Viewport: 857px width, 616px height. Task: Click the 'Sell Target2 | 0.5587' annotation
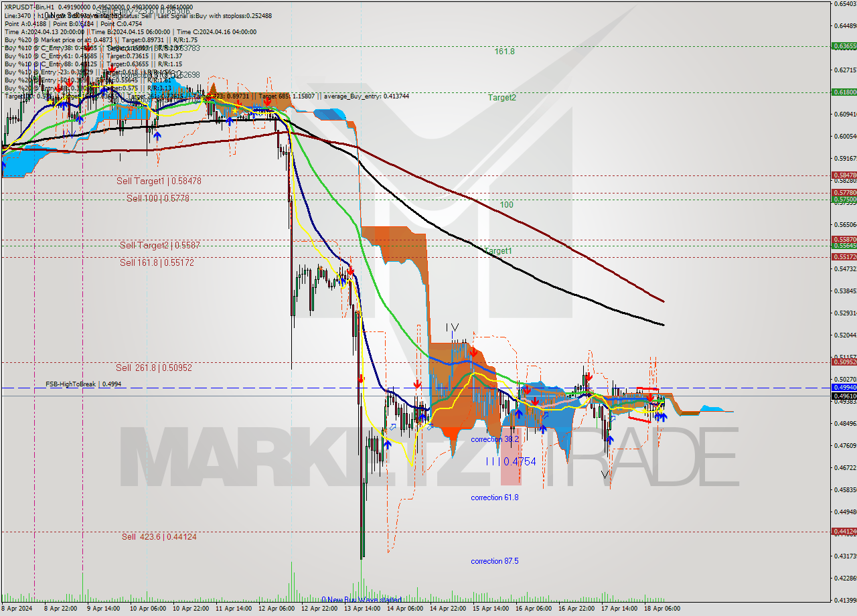point(159,246)
